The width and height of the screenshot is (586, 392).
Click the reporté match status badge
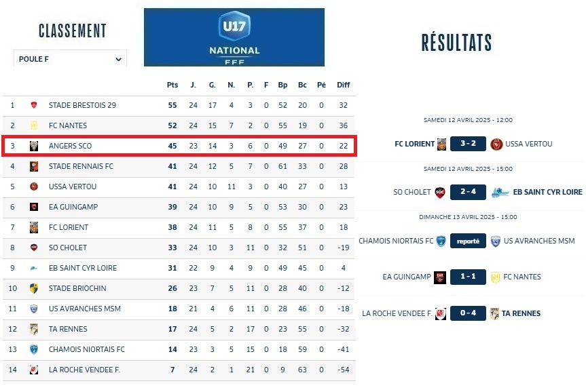(x=468, y=241)
